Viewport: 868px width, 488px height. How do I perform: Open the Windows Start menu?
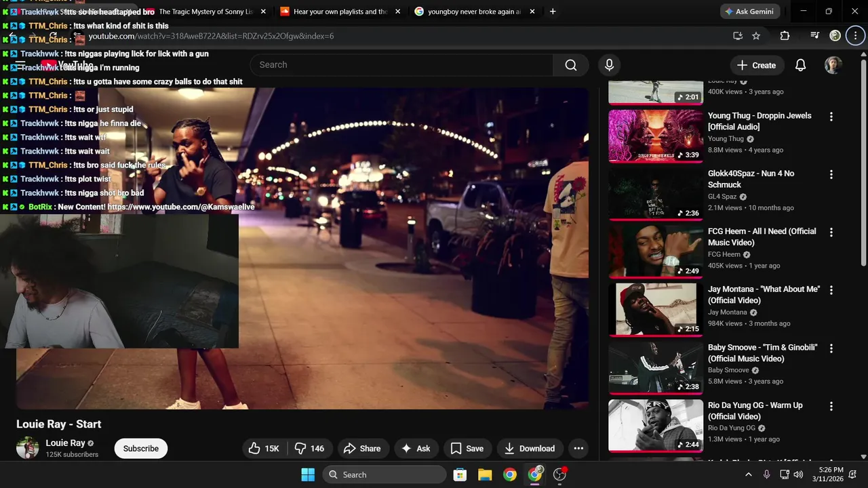coord(308,475)
